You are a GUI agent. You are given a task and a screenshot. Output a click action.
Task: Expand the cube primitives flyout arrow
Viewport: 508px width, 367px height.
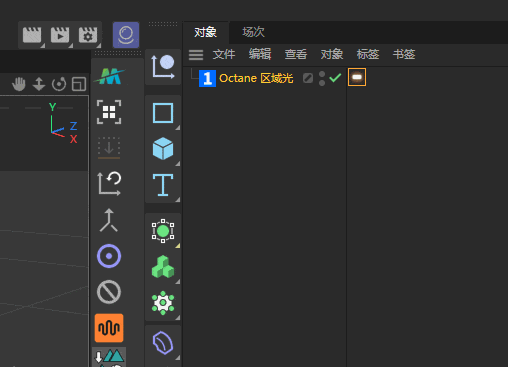(x=178, y=164)
